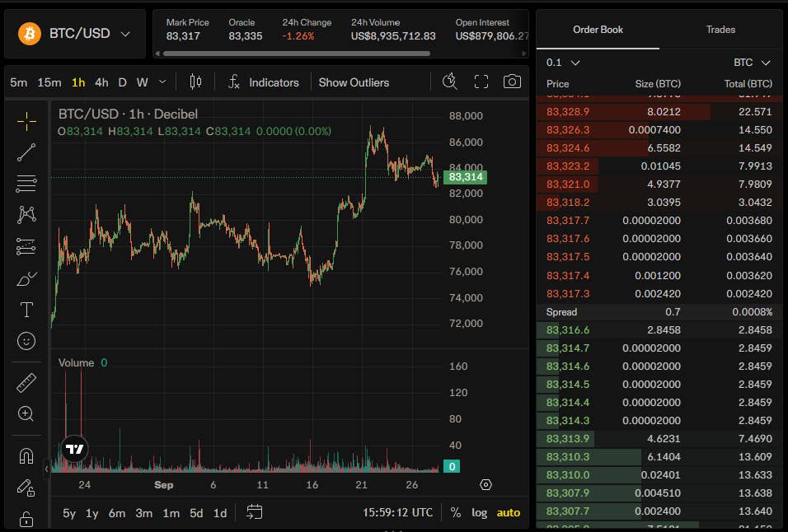Toggle percentage scale mode
This screenshot has height=532, width=788.
tap(455, 512)
